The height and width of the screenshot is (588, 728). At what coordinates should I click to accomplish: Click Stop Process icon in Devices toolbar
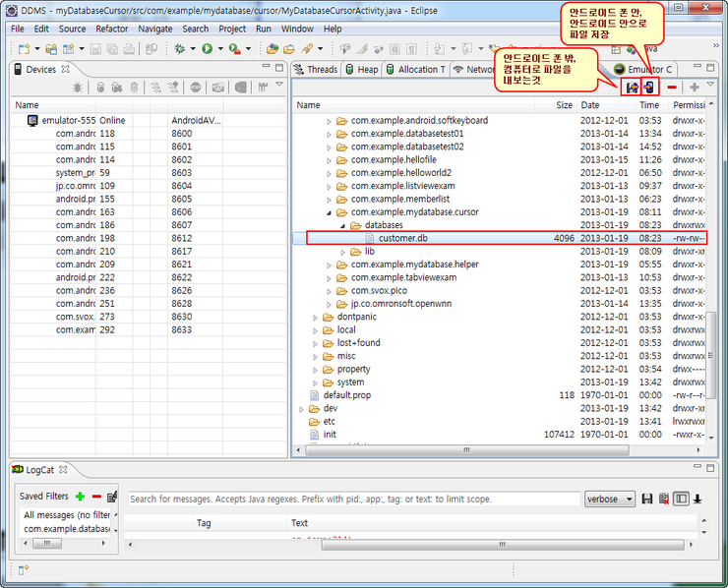pos(195,88)
